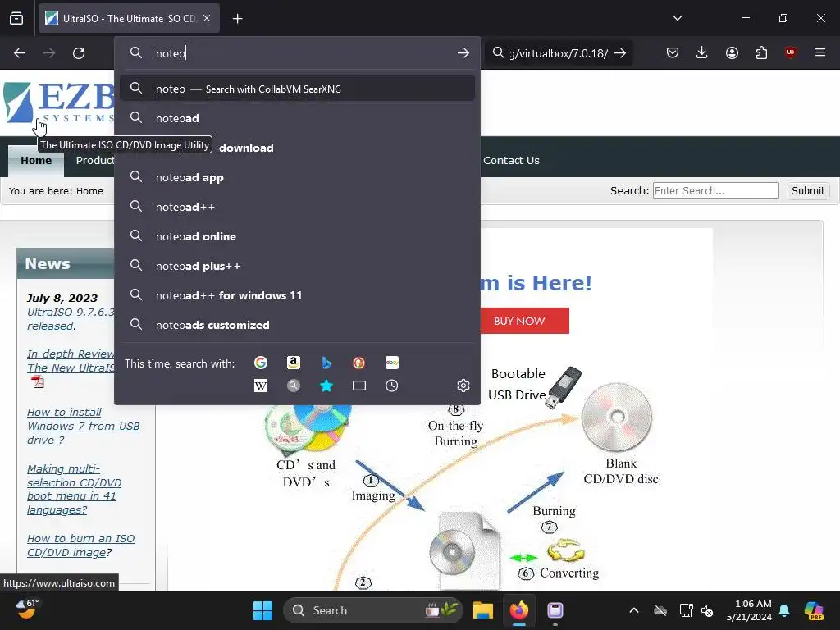Viewport: 840px width, 630px height.
Task: Select the gray magnifier search engine icon
Action: tap(293, 386)
